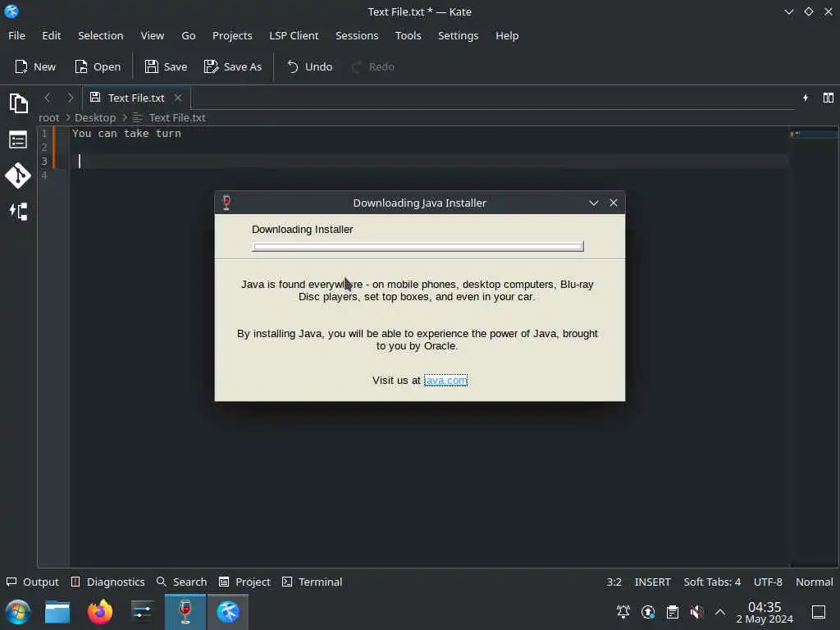This screenshot has height=630, width=840.
Task: Click the show desktop icon
Action: (819, 612)
